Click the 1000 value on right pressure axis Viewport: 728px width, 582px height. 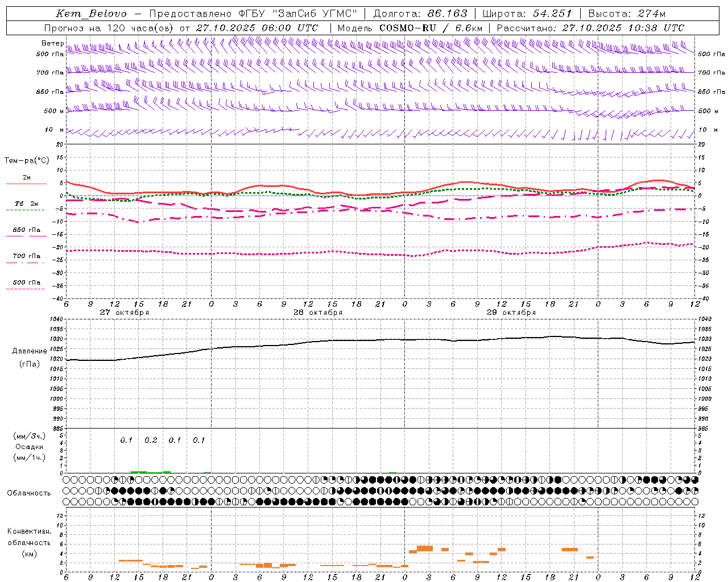click(705, 399)
